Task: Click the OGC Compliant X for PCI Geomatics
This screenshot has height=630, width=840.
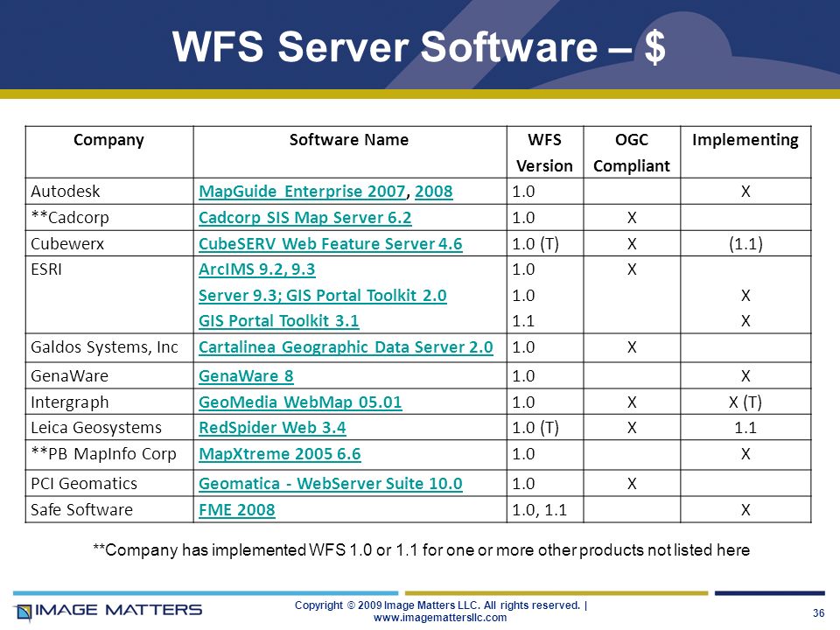Action: 632,483
